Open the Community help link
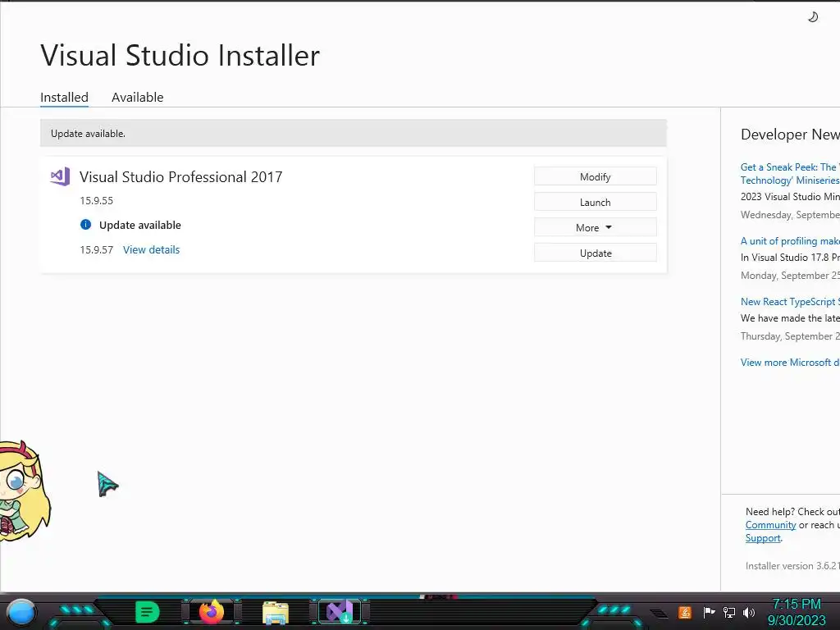Image resolution: width=840 pixels, height=630 pixels. [770, 525]
